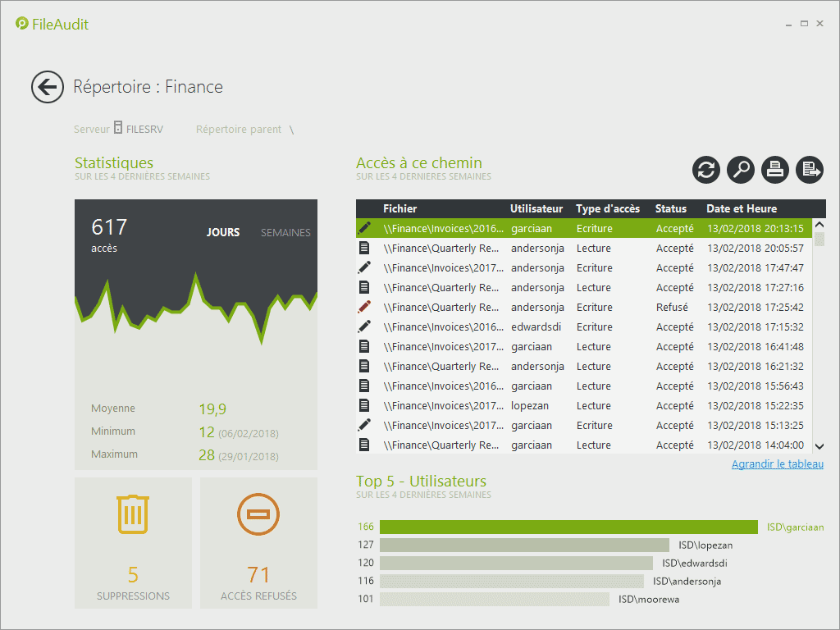The height and width of the screenshot is (630, 840).
Task: Click pencil icon of 20:13:15 row
Action: point(364,228)
